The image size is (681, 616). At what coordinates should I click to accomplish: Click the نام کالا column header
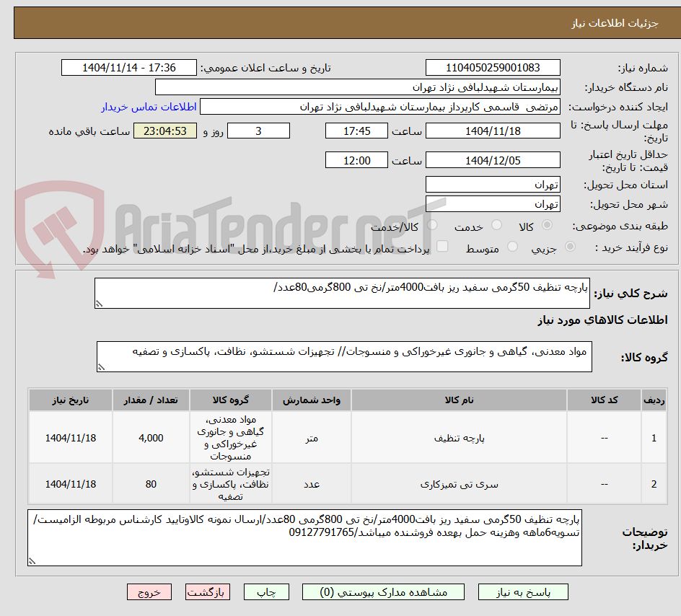tap(459, 400)
